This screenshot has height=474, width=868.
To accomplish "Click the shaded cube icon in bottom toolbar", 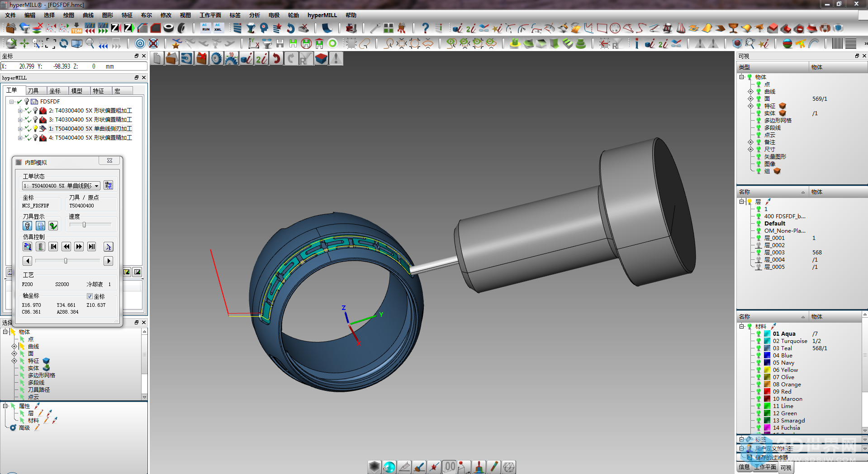I will click(x=374, y=467).
